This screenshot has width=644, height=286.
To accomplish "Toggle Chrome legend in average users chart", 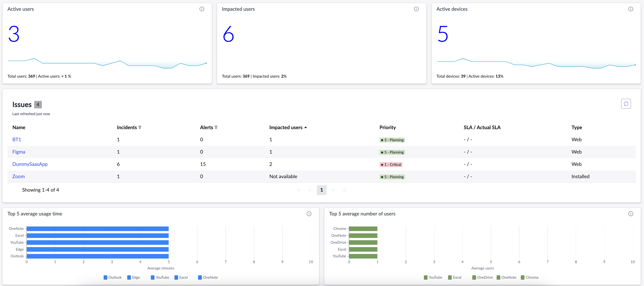I will pyautogui.click(x=529, y=277).
